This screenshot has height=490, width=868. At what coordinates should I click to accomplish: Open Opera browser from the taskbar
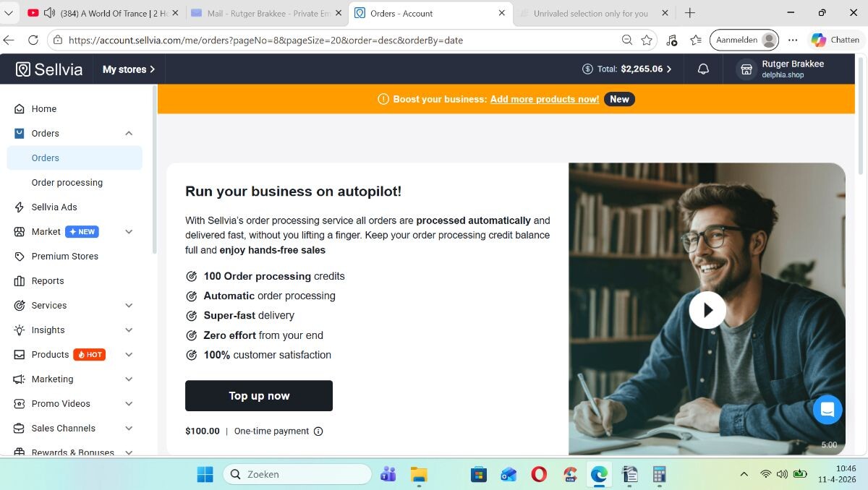tap(539, 474)
